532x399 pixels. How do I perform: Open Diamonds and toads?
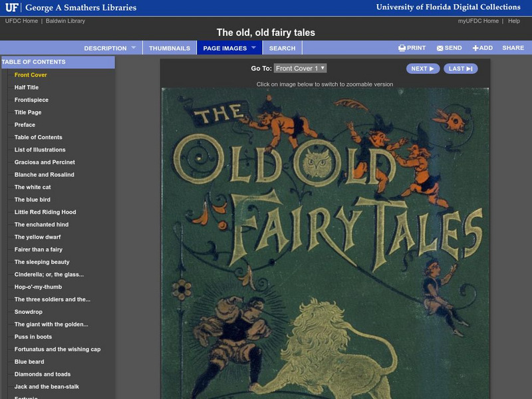point(43,374)
